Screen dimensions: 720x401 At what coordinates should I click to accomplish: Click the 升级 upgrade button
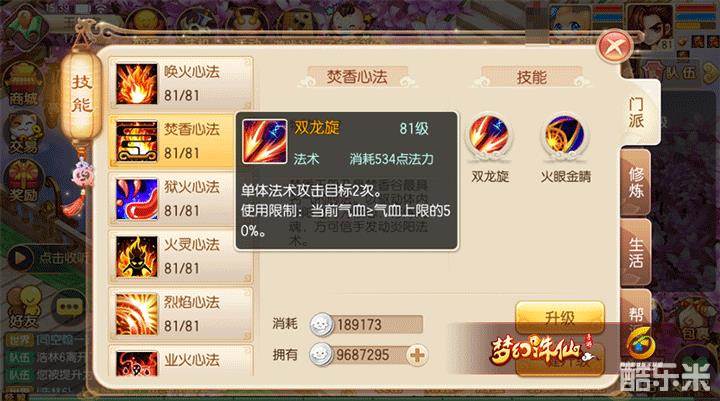coord(560,317)
